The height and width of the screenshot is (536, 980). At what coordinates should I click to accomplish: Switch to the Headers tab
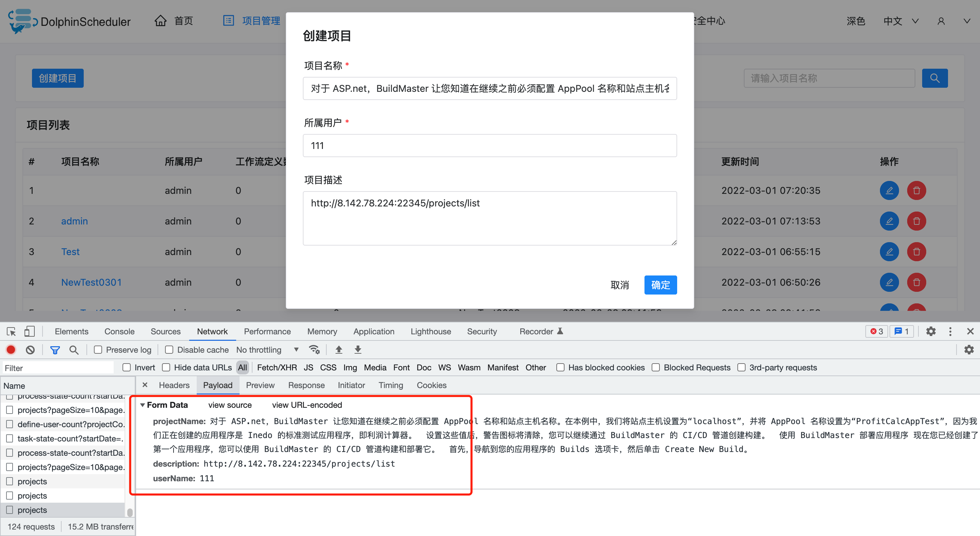click(x=174, y=385)
